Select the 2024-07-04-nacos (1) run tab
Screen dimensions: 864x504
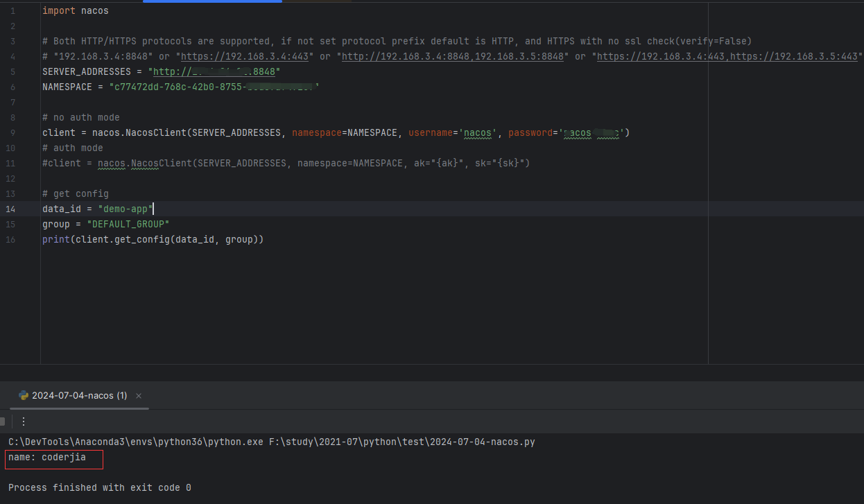(79, 396)
